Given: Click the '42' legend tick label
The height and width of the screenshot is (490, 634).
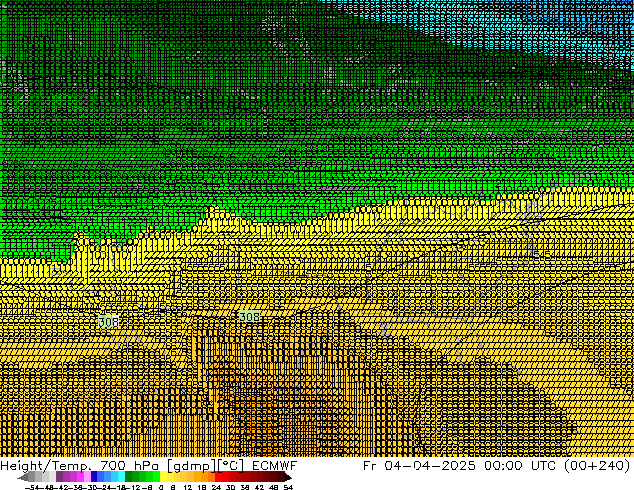Looking at the screenshot, I should tap(259, 487).
